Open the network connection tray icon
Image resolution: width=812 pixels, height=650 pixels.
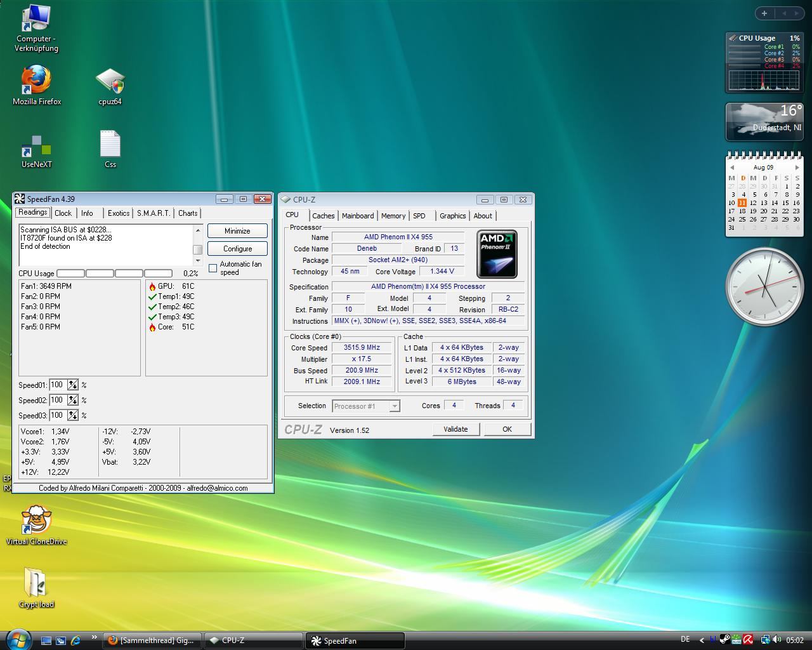(765, 640)
